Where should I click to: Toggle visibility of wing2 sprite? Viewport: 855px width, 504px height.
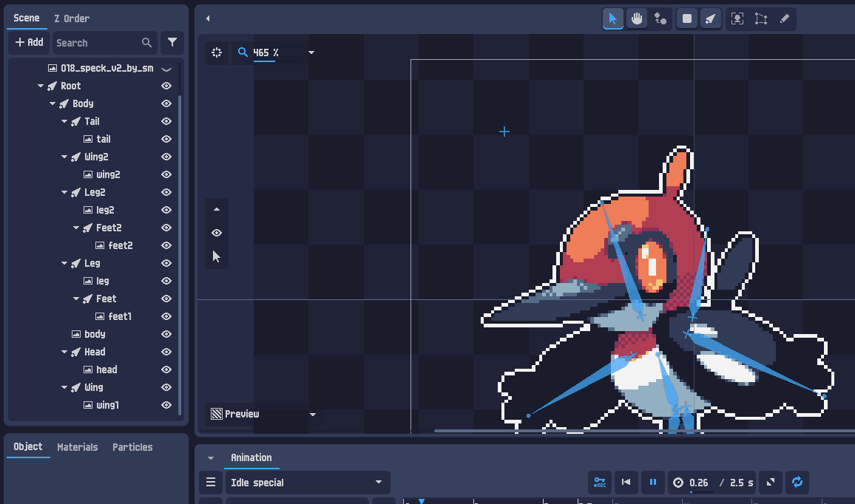[166, 174]
